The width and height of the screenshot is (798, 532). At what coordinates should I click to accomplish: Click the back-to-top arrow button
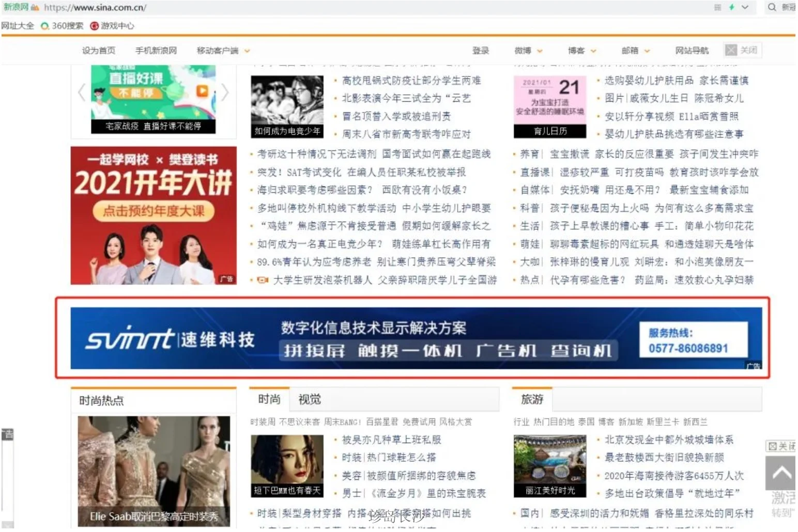pyautogui.click(x=781, y=473)
